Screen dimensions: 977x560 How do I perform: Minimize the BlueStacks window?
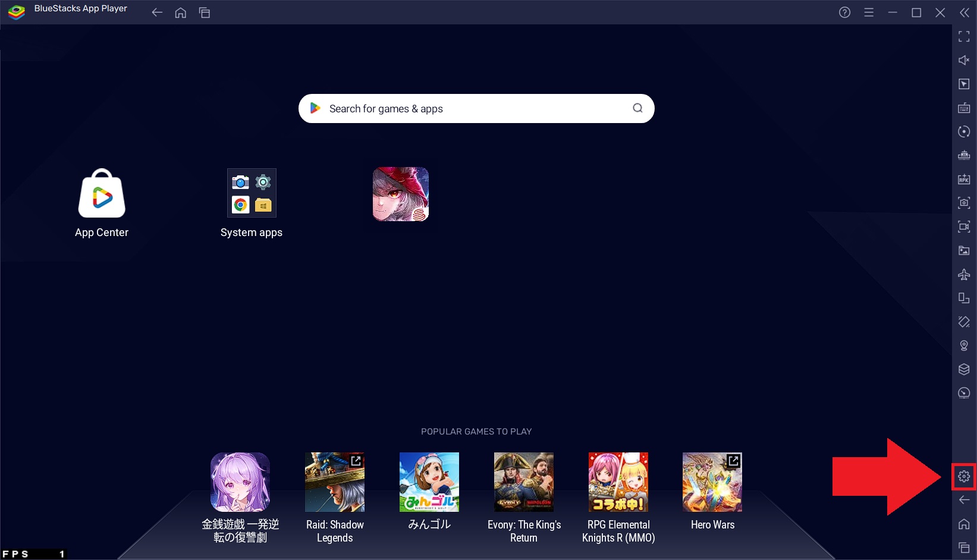[x=893, y=12]
